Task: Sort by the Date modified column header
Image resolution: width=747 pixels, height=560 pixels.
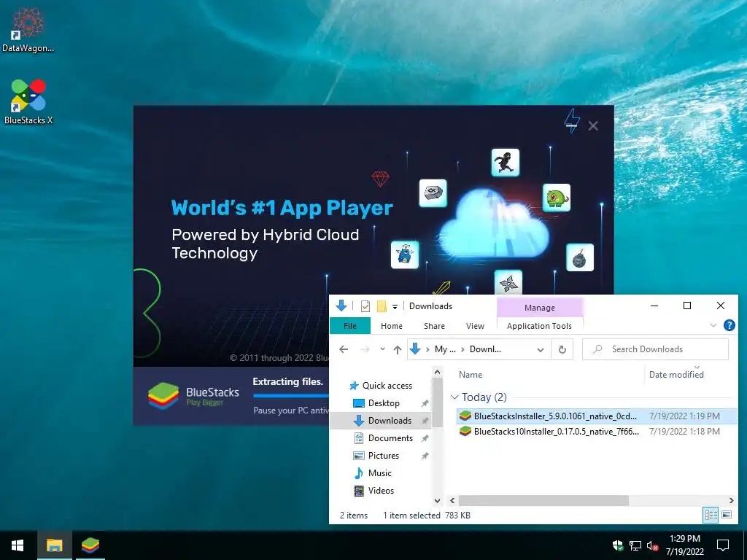Action: (676, 375)
